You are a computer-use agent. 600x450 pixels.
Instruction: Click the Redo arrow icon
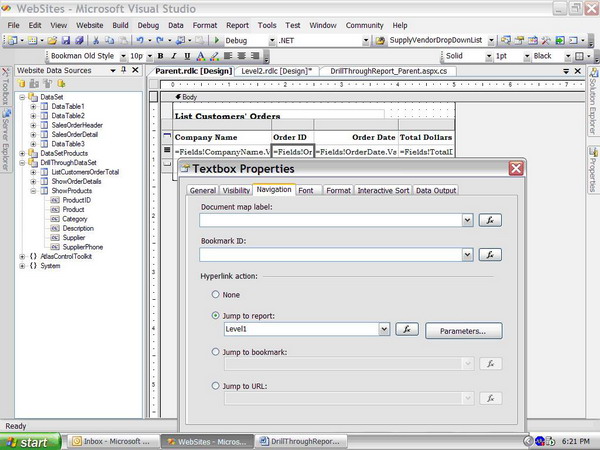point(160,40)
